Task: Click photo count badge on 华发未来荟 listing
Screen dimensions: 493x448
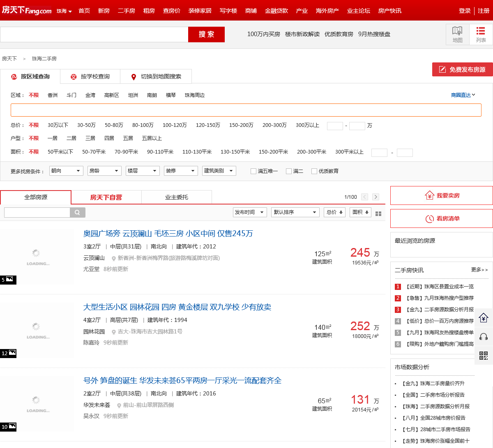Action: tap(8, 427)
